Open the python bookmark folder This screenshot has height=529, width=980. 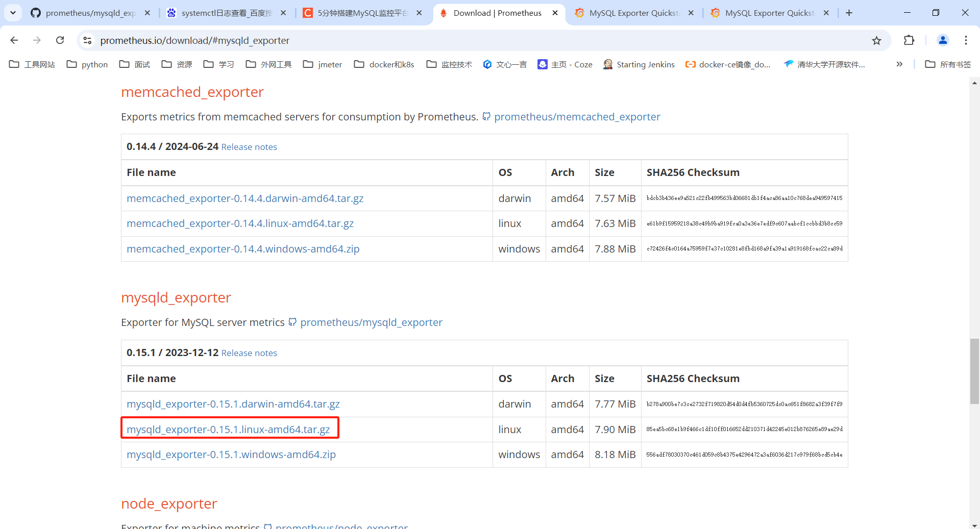point(87,64)
